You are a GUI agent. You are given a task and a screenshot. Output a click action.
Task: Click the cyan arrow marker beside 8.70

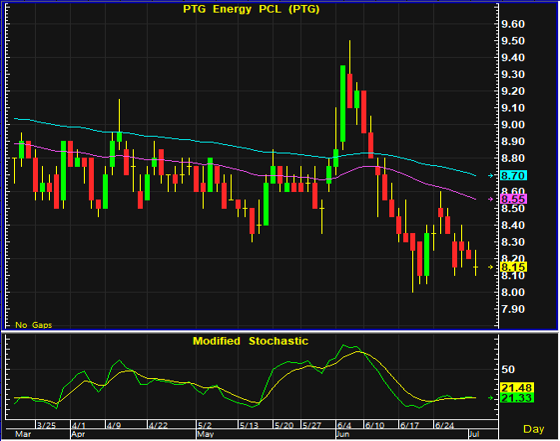[x=491, y=175]
